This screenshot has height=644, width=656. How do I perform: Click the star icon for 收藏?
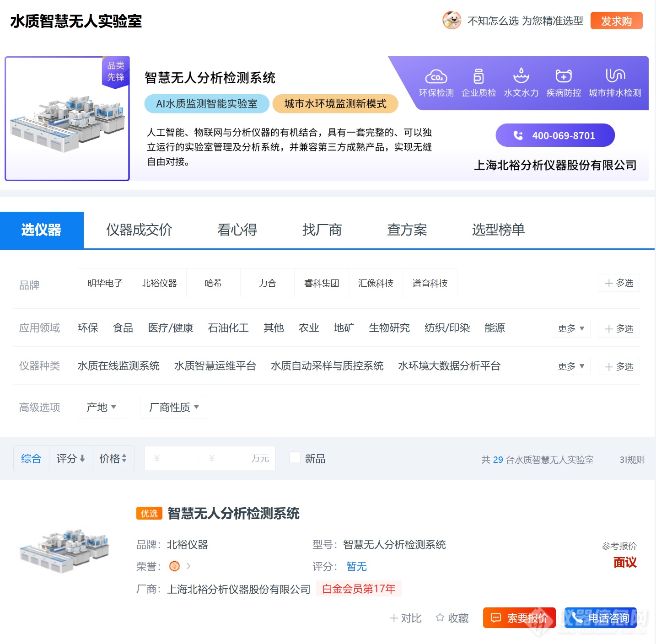(440, 617)
